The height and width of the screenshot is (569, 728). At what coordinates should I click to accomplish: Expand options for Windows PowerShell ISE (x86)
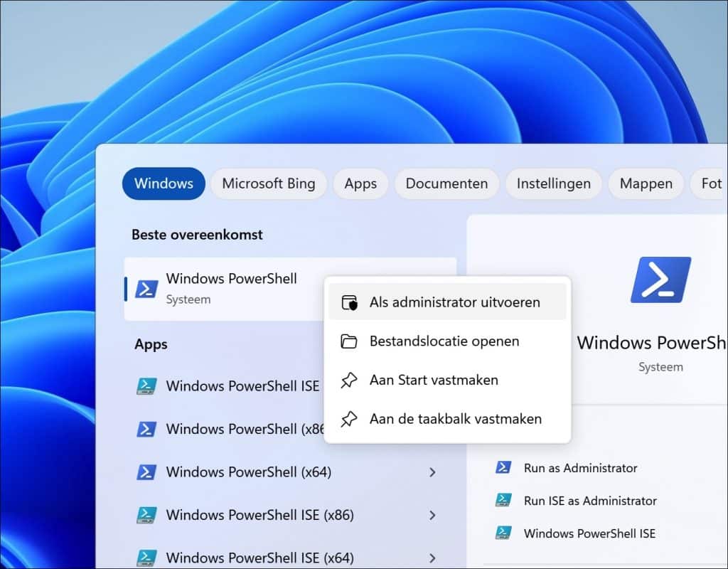432,515
